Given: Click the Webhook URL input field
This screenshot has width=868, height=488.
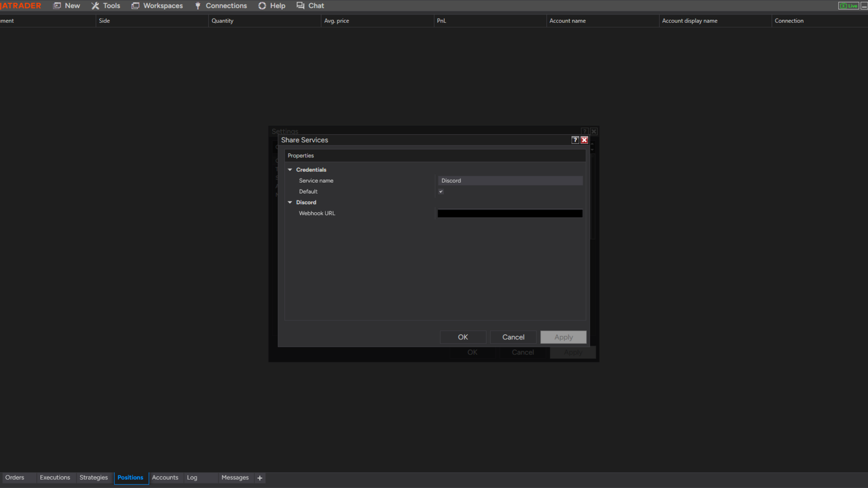Looking at the screenshot, I should tap(510, 214).
